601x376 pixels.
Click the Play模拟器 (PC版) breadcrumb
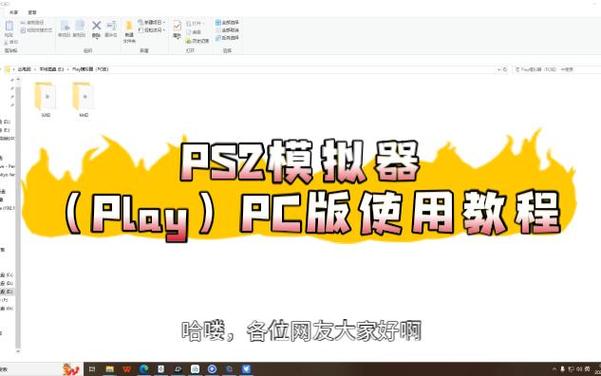click(90, 69)
